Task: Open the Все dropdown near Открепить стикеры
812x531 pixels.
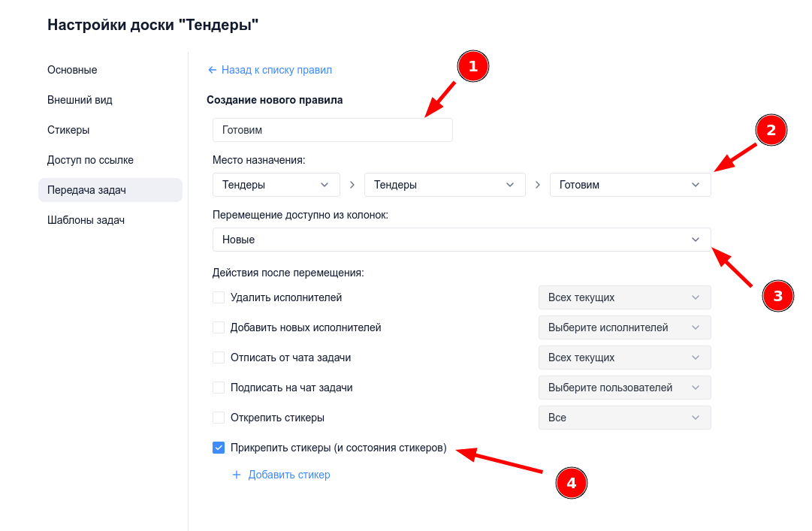Action: pyautogui.click(x=624, y=417)
